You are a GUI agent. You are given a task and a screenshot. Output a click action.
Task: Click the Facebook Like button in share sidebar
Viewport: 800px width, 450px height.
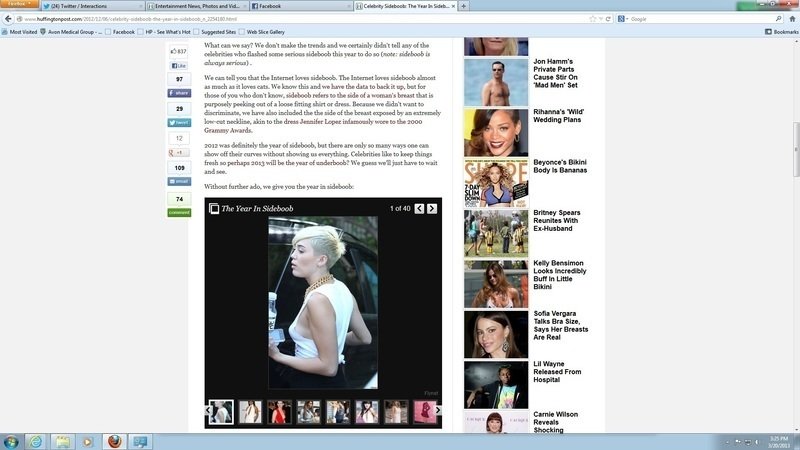(180, 65)
